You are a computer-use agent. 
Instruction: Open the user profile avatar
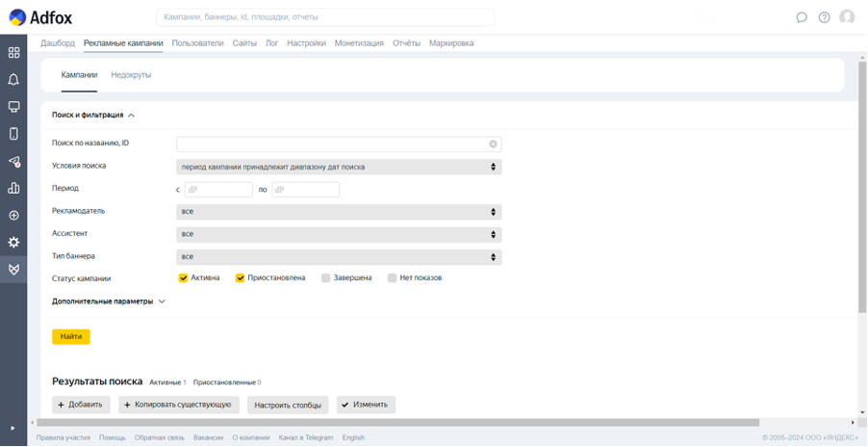pos(847,17)
